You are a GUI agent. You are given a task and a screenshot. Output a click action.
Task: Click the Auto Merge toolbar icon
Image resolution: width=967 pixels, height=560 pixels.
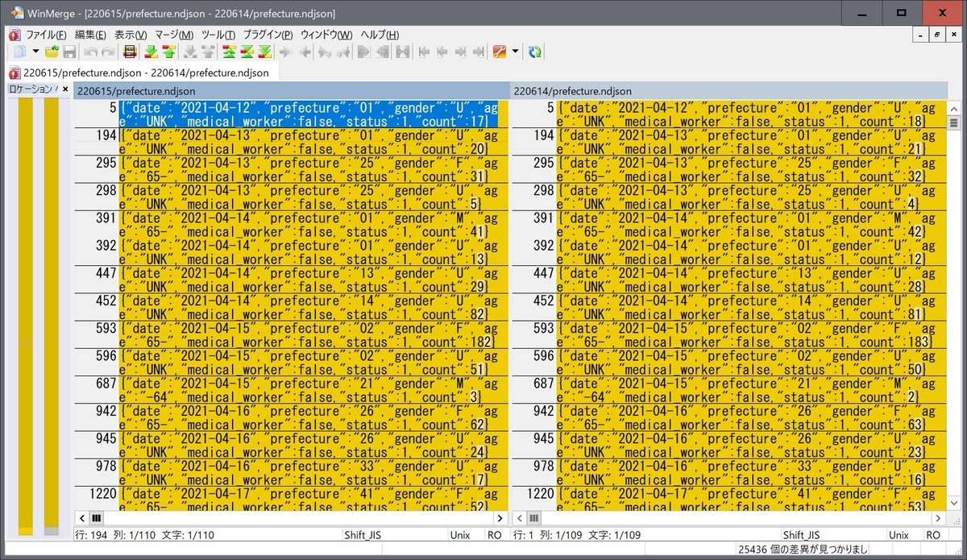403,52
